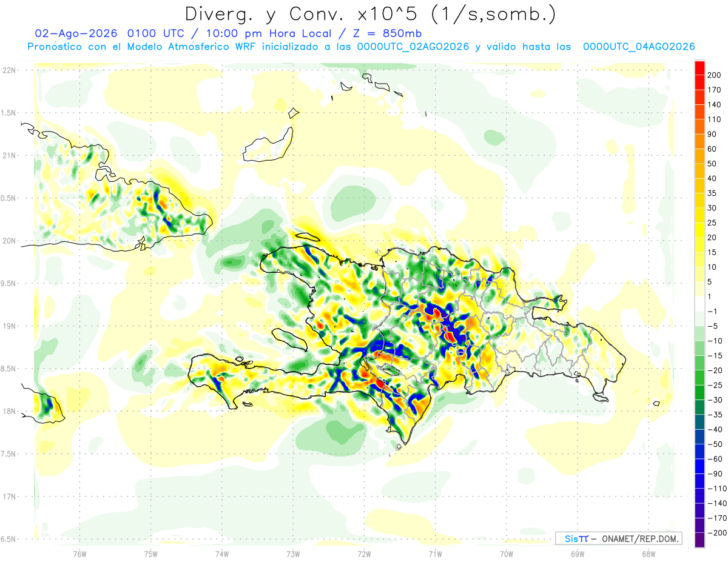Click the '74W' longitude label
Viewport: 728px width, 562px height.
[x=221, y=554]
